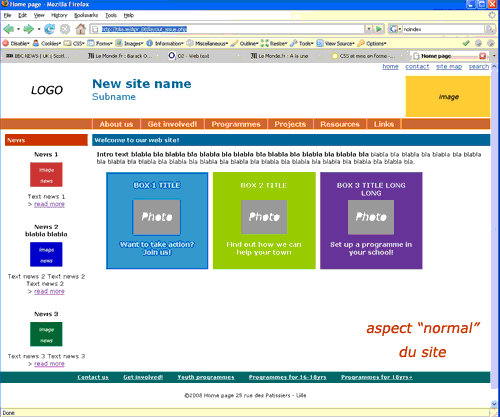Open the File menu

(7, 15)
